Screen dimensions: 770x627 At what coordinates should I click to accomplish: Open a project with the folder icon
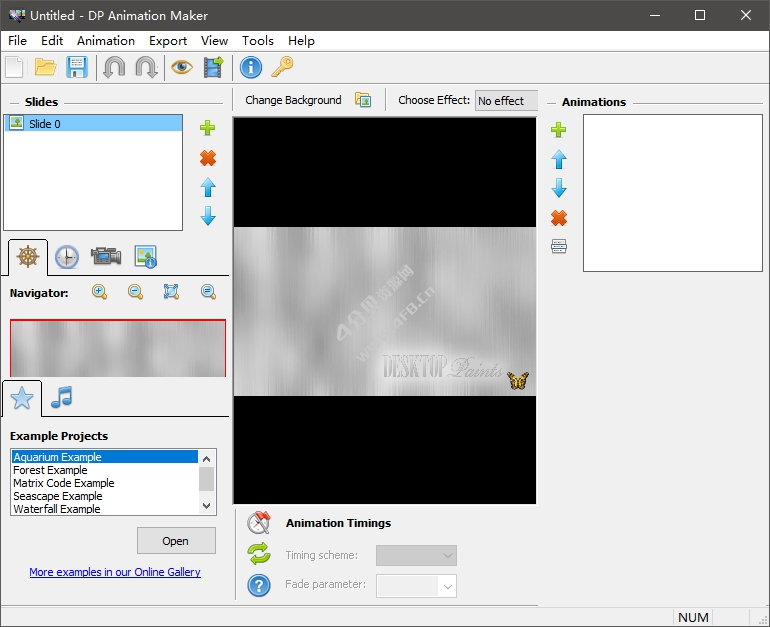[x=45, y=67]
